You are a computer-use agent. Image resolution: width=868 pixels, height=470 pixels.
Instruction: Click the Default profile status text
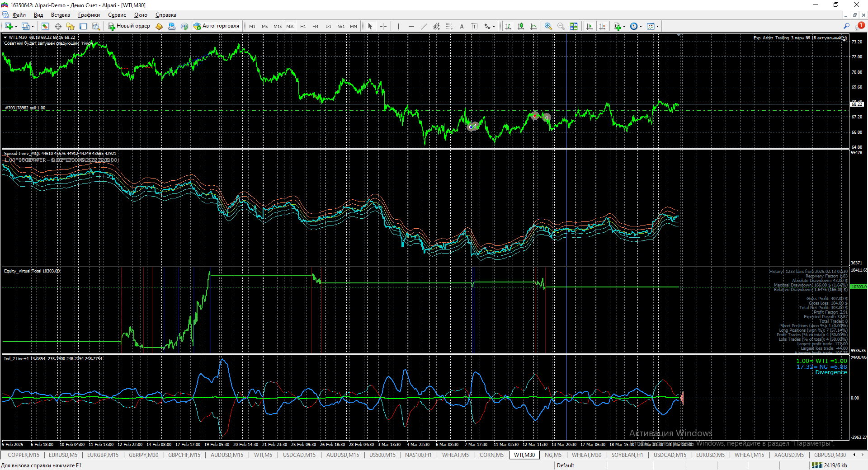point(565,465)
